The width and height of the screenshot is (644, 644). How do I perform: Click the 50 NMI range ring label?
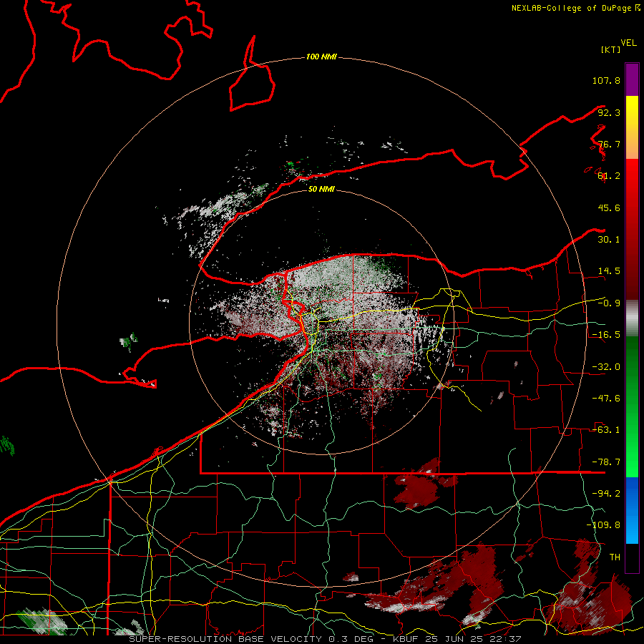click(321, 189)
